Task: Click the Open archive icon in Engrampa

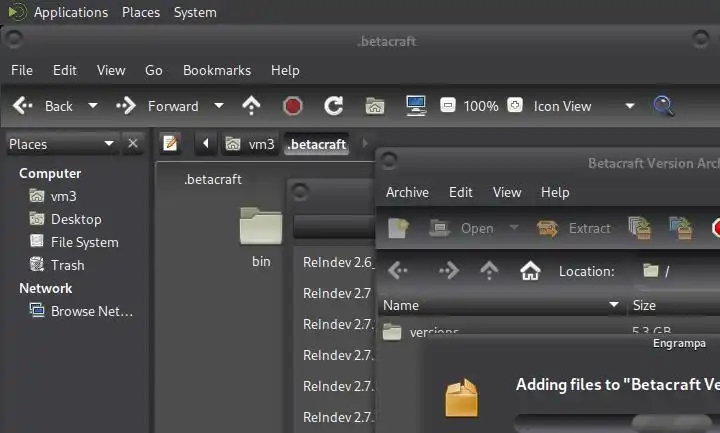Action: pos(439,228)
